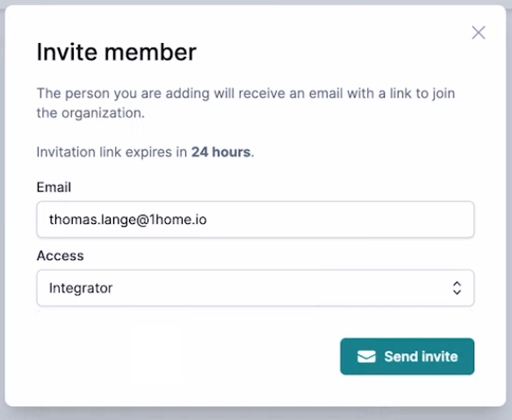512x420 pixels.
Task: Click the word organization in the description
Action: pos(102,113)
